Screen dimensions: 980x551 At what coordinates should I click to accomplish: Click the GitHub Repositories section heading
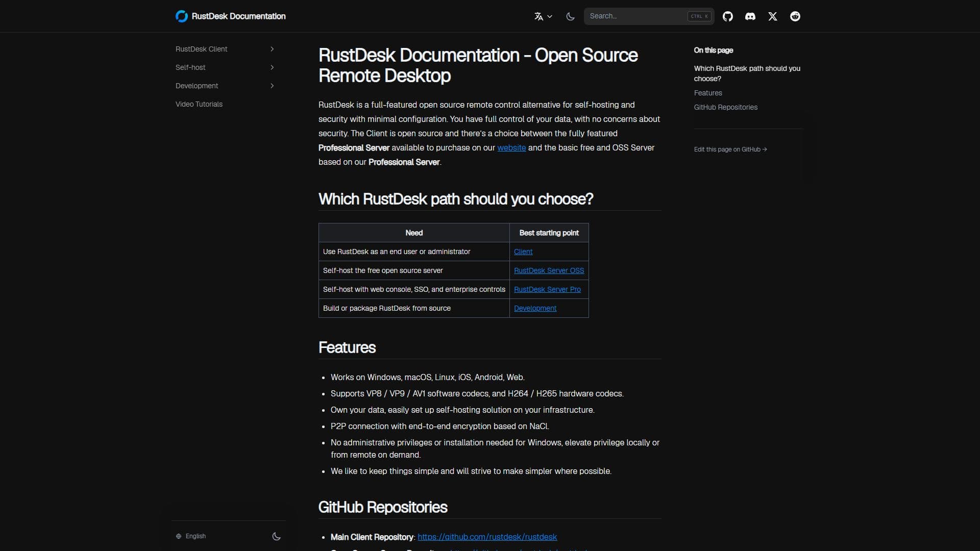click(383, 507)
